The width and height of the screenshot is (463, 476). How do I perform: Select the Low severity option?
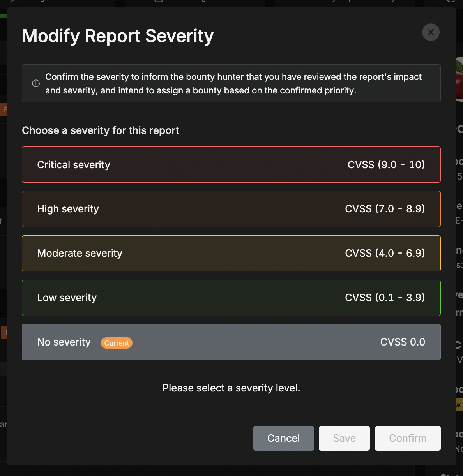[x=231, y=298]
